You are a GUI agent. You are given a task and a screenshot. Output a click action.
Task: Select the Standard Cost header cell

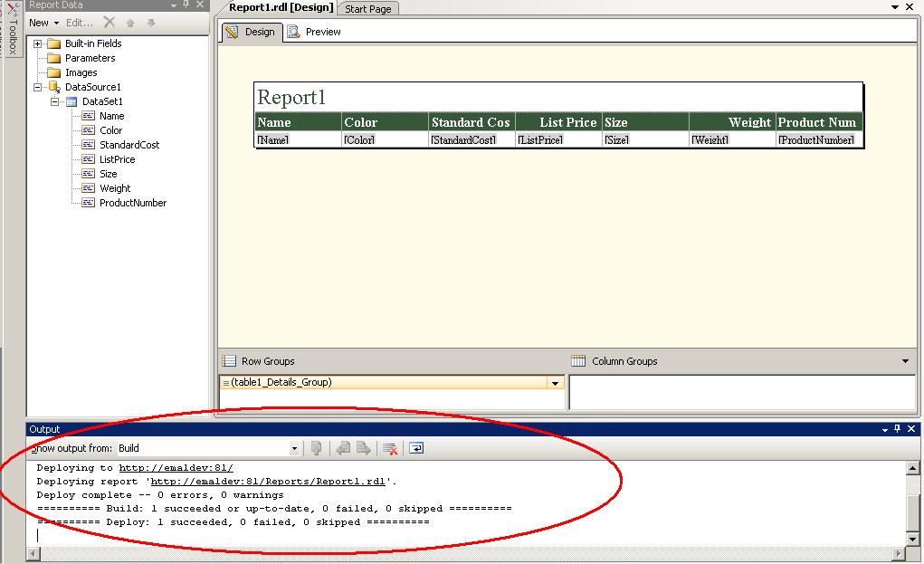472,122
